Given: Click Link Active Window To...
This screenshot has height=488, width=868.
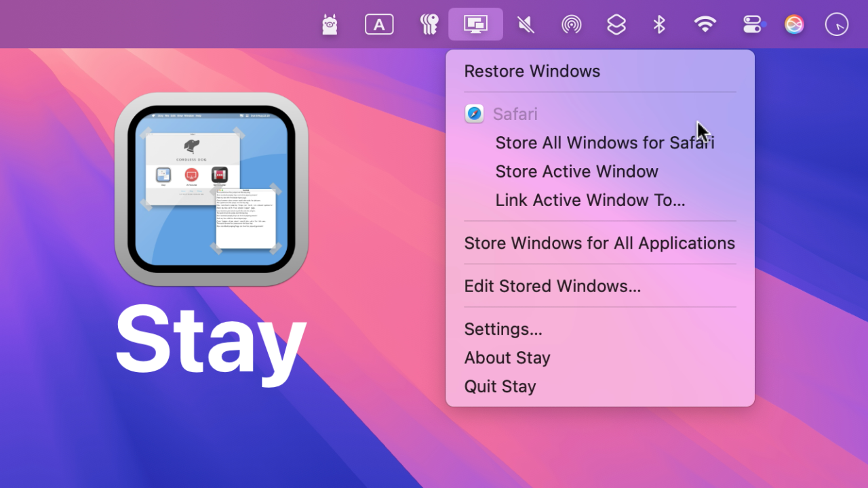Looking at the screenshot, I should tap(589, 200).
